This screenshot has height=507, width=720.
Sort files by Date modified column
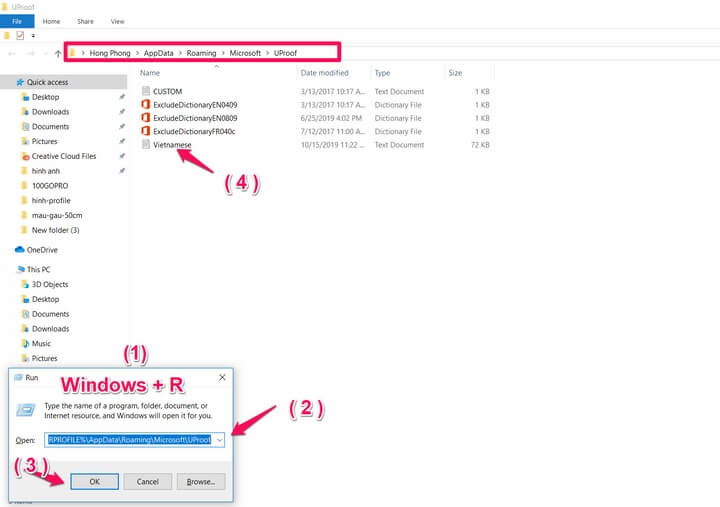[324, 73]
